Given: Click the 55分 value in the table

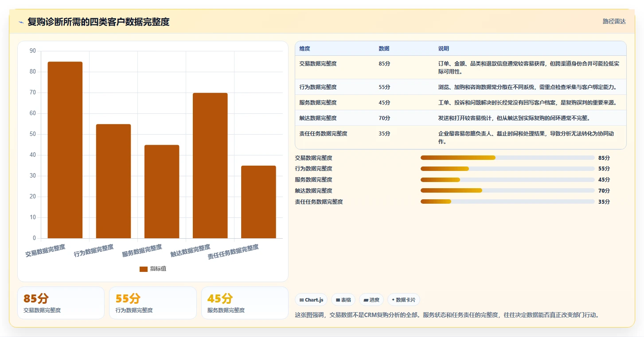Looking at the screenshot, I should [x=385, y=87].
